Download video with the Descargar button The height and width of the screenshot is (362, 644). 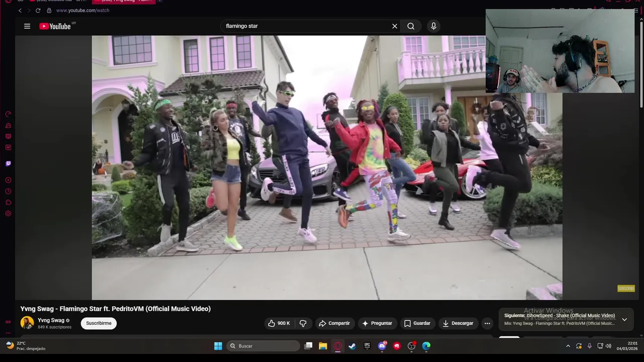point(458,323)
